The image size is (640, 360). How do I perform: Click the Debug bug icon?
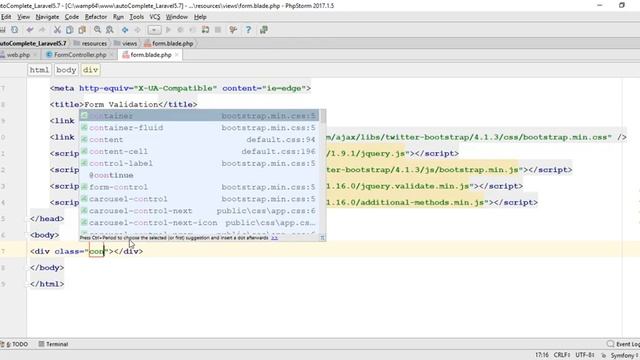pos(180,30)
